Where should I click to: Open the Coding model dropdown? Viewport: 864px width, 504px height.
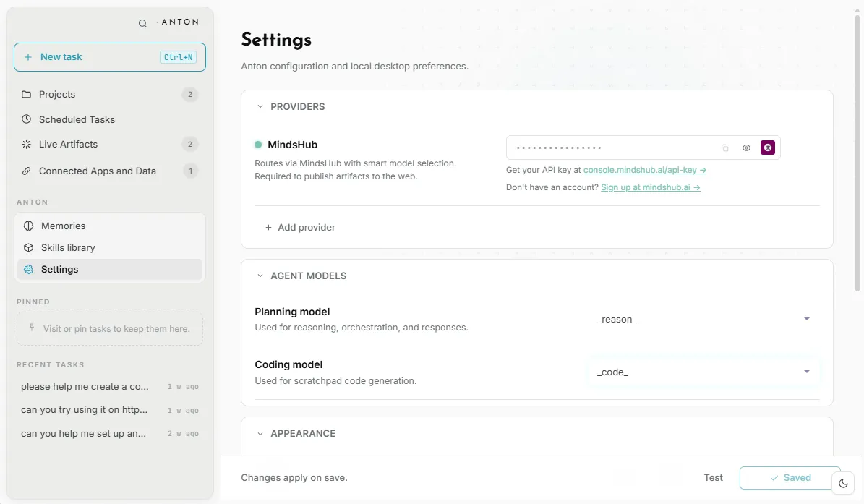coord(703,372)
